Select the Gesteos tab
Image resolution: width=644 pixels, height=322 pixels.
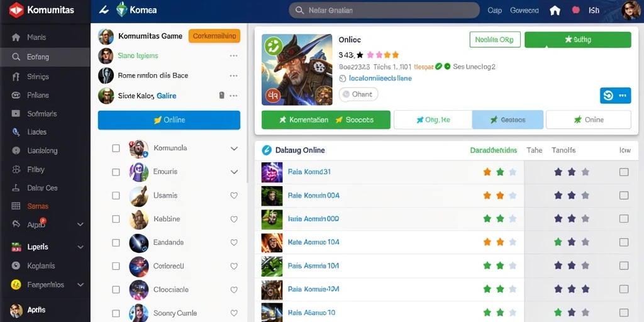coord(508,120)
